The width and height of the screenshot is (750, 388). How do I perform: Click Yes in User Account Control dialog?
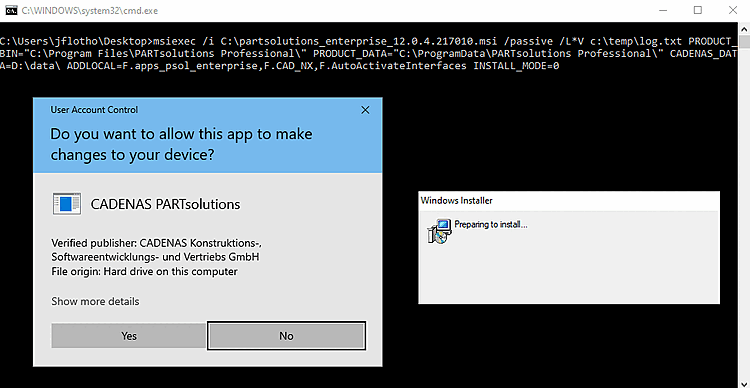coord(129,336)
